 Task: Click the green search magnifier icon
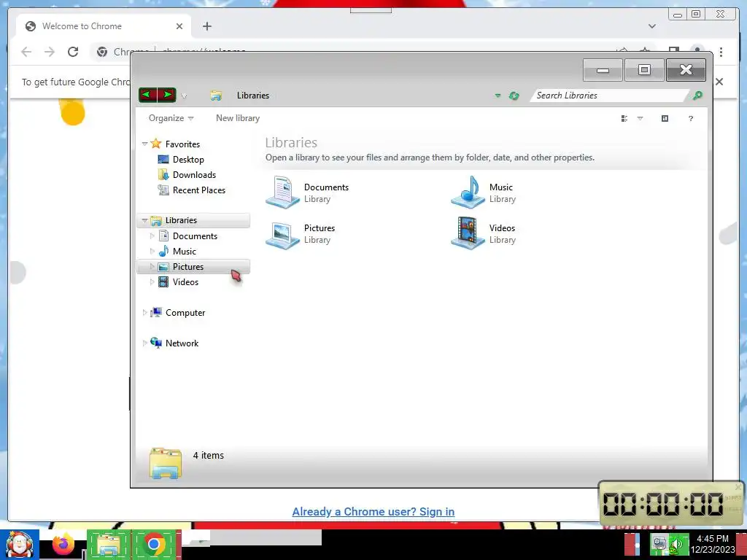[x=697, y=96]
